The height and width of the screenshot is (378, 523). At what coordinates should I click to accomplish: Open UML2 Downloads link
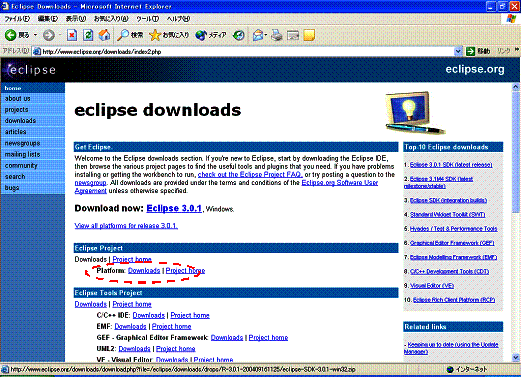point(134,349)
